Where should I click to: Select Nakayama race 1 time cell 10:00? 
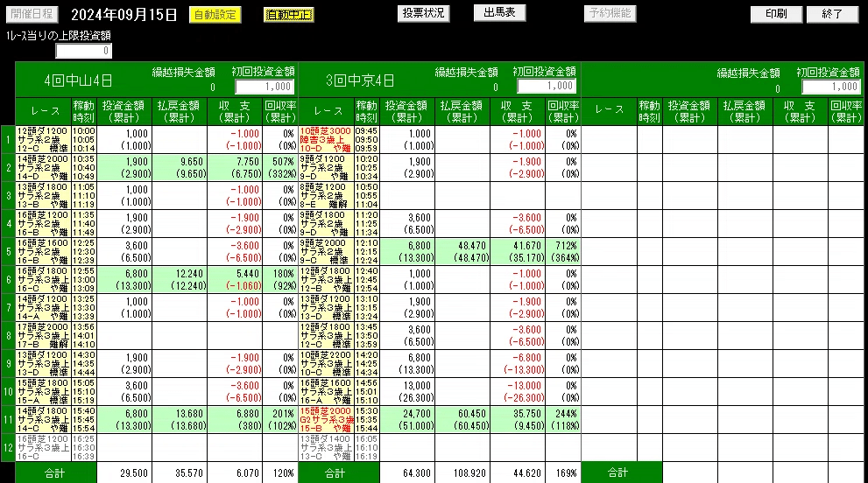[x=83, y=140]
